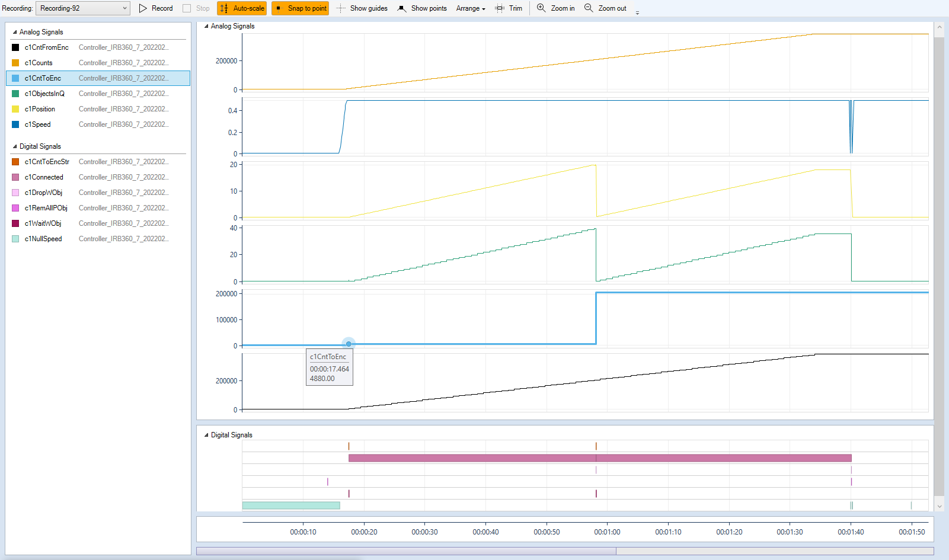The height and width of the screenshot is (560, 949).
Task: Select the c1DropWObj digital signal
Action: pos(98,193)
